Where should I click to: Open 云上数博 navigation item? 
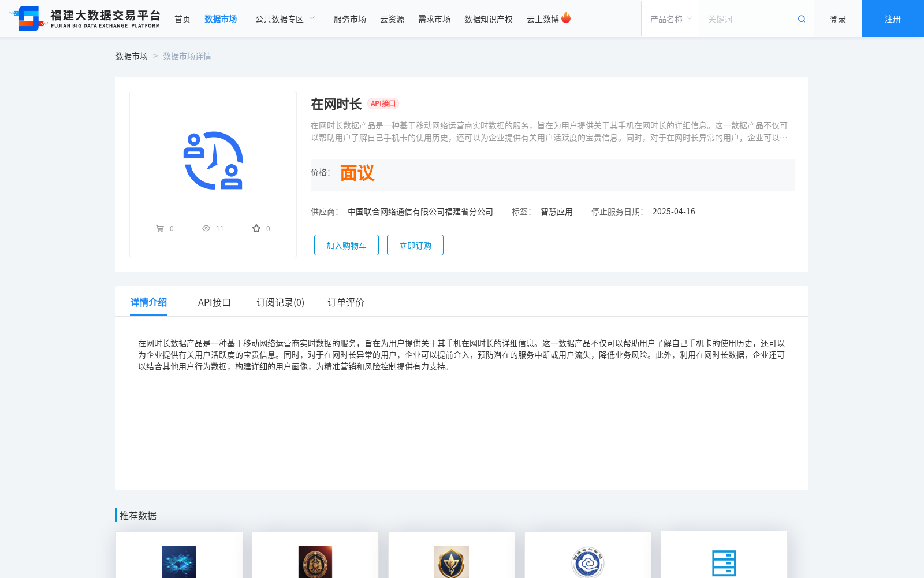[543, 19]
